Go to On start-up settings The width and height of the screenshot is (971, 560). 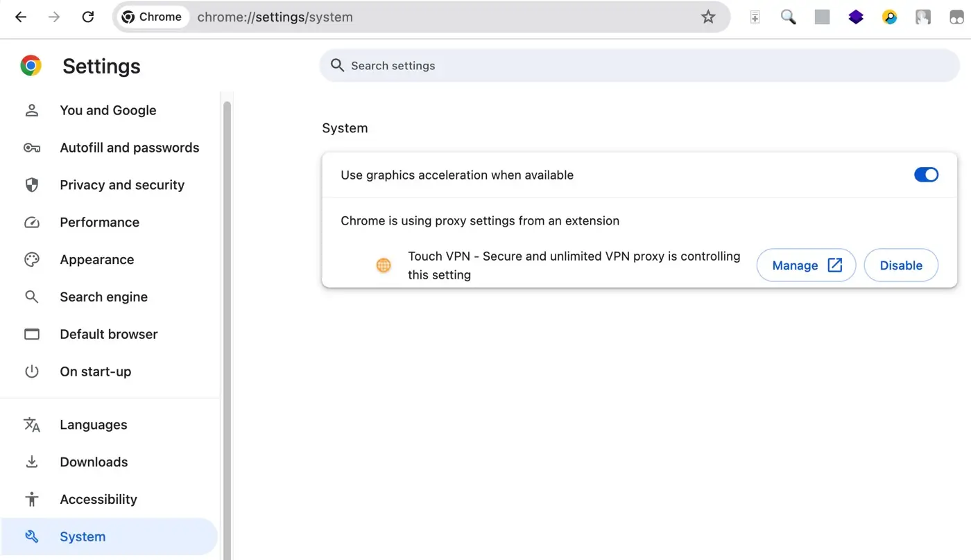(x=110, y=371)
